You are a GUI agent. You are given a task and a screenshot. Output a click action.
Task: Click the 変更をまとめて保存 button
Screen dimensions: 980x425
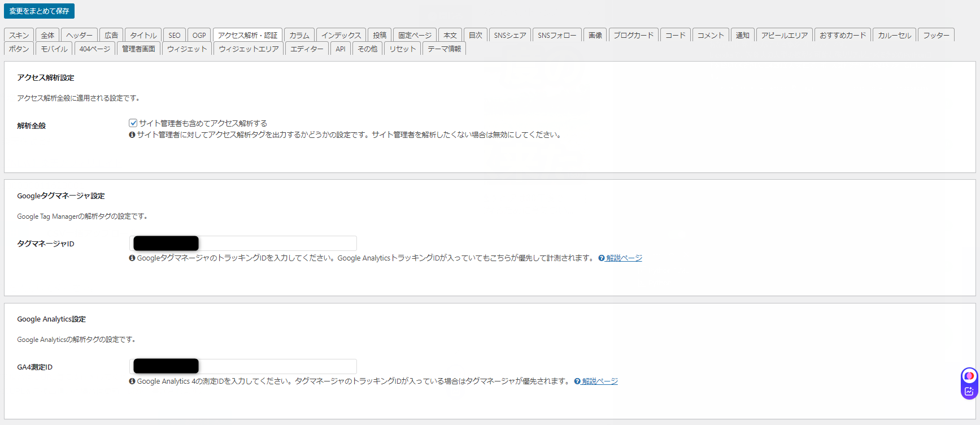tap(39, 11)
